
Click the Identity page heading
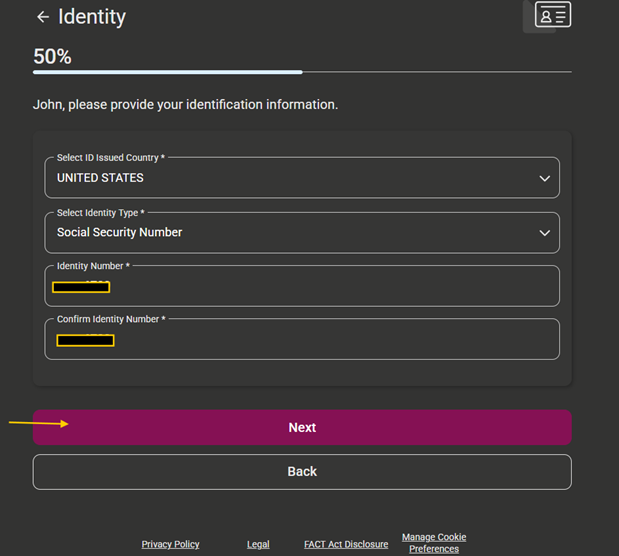92,17
